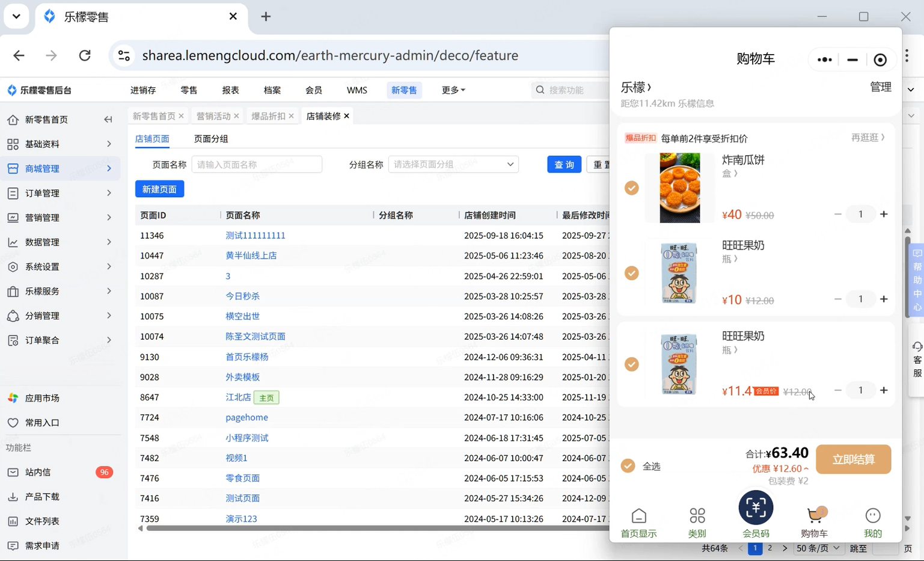924x561 pixels.
Task: Focus the 页面名称 input field
Action: click(x=257, y=164)
